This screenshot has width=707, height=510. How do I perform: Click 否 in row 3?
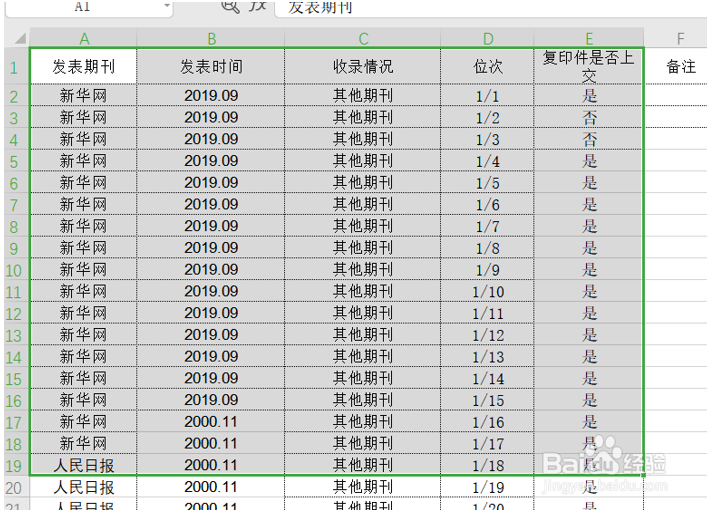tap(589, 117)
